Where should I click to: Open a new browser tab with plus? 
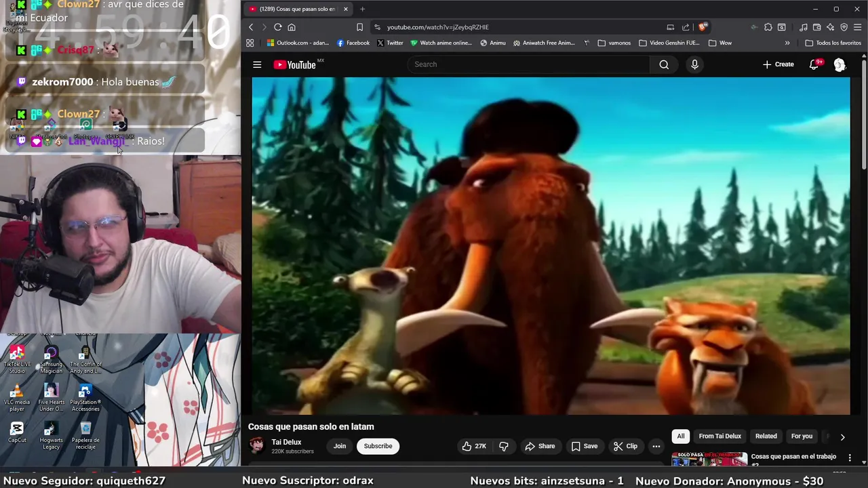pos(362,9)
